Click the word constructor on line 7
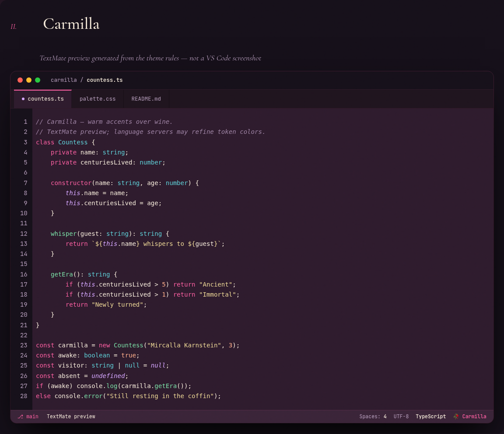This screenshot has height=434, width=504. [71, 183]
